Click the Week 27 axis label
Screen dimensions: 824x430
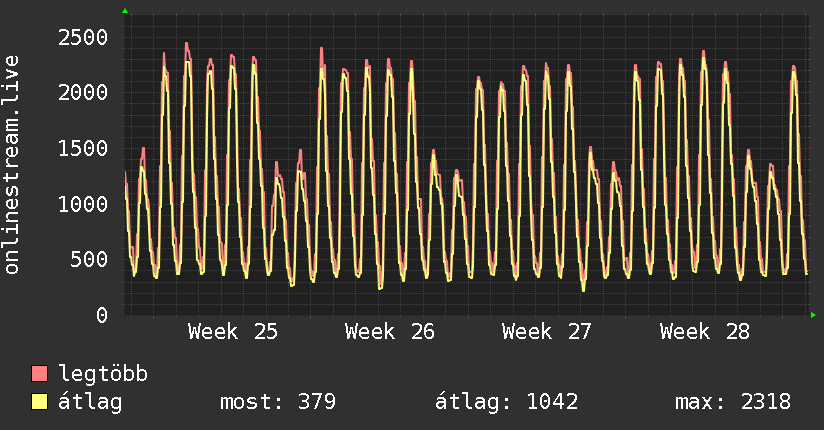click(547, 332)
